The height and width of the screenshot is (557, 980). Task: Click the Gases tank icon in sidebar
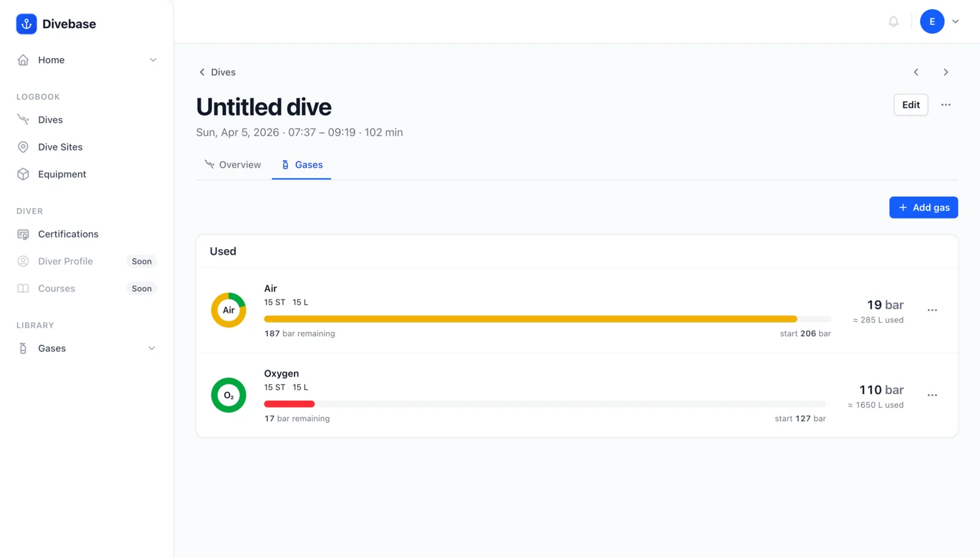pyautogui.click(x=23, y=348)
